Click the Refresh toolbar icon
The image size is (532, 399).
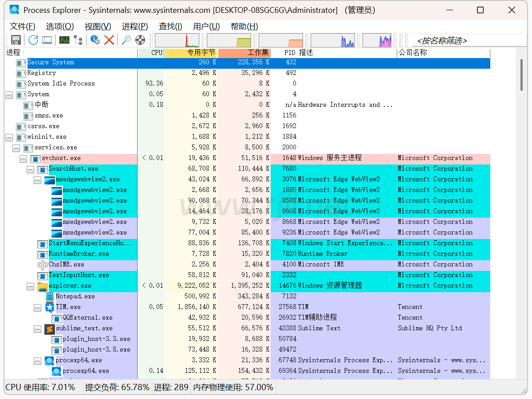click(x=33, y=40)
